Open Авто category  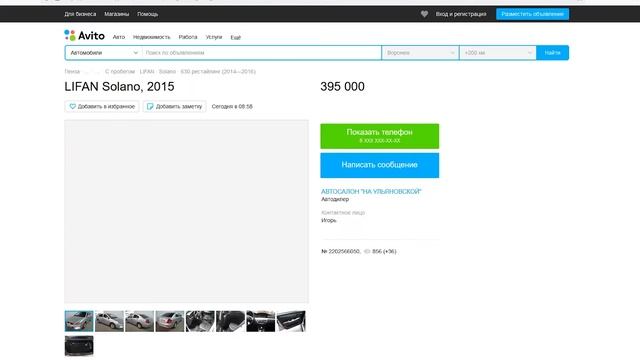click(119, 37)
